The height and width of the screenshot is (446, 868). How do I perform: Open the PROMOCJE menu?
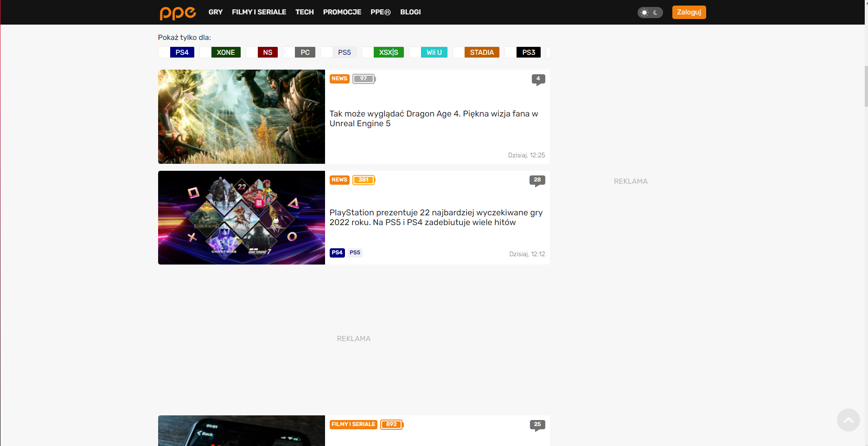click(x=342, y=12)
